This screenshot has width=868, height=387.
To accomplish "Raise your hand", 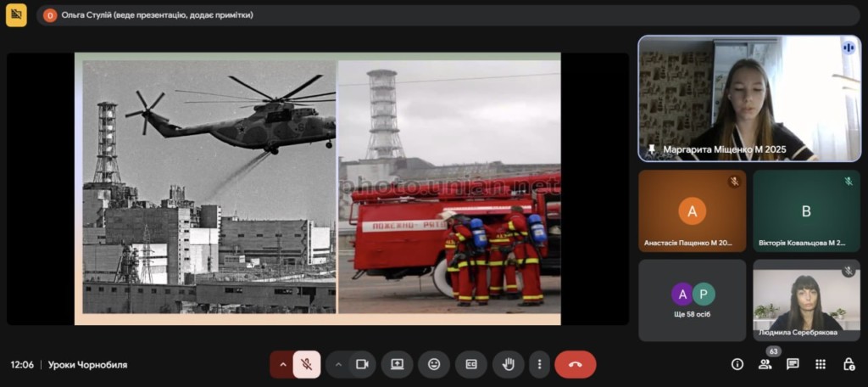I will [x=509, y=364].
